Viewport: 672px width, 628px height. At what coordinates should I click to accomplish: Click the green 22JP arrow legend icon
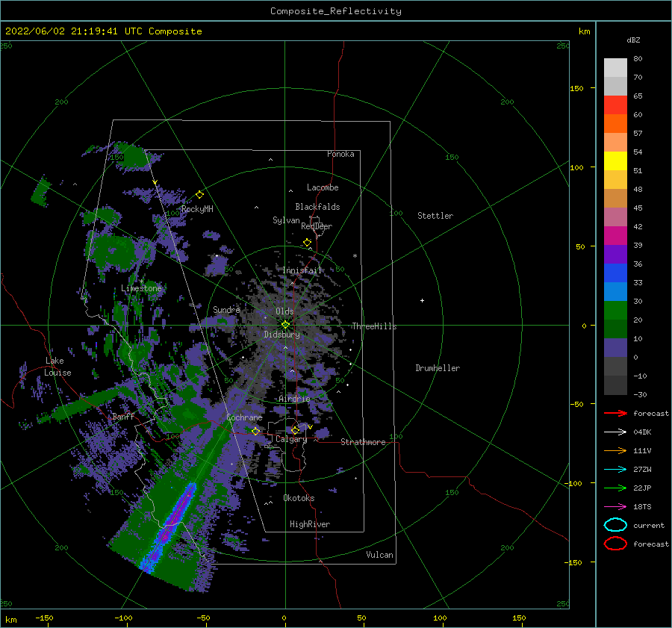(x=615, y=488)
